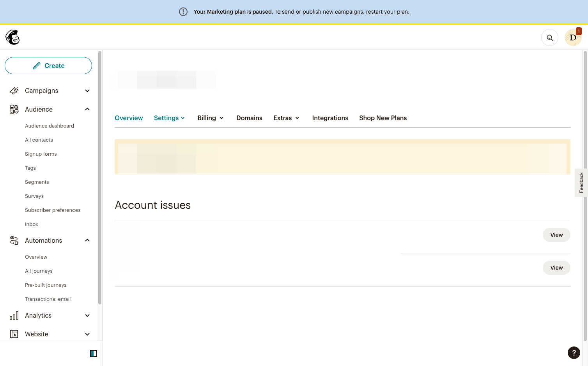The width and height of the screenshot is (588, 366).
Task: Switch to the Integrations tab
Action: click(x=330, y=118)
